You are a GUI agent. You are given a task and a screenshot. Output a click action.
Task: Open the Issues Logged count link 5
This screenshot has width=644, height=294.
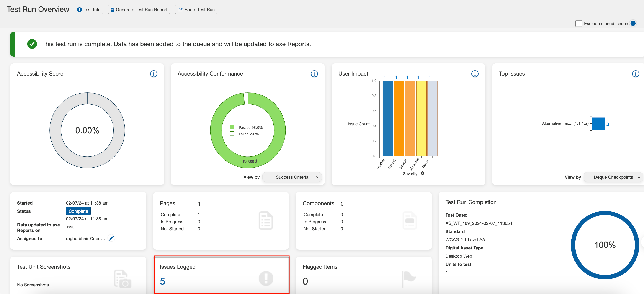tap(162, 281)
